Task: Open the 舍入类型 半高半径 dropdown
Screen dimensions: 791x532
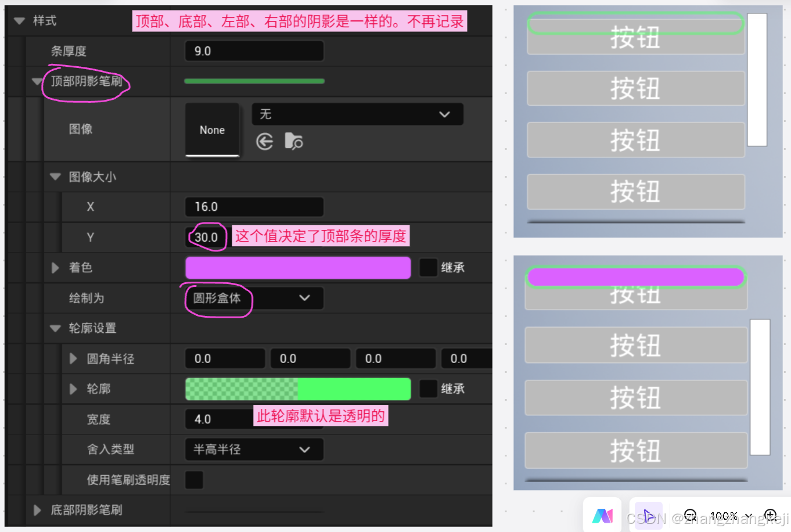Action: click(x=254, y=449)
